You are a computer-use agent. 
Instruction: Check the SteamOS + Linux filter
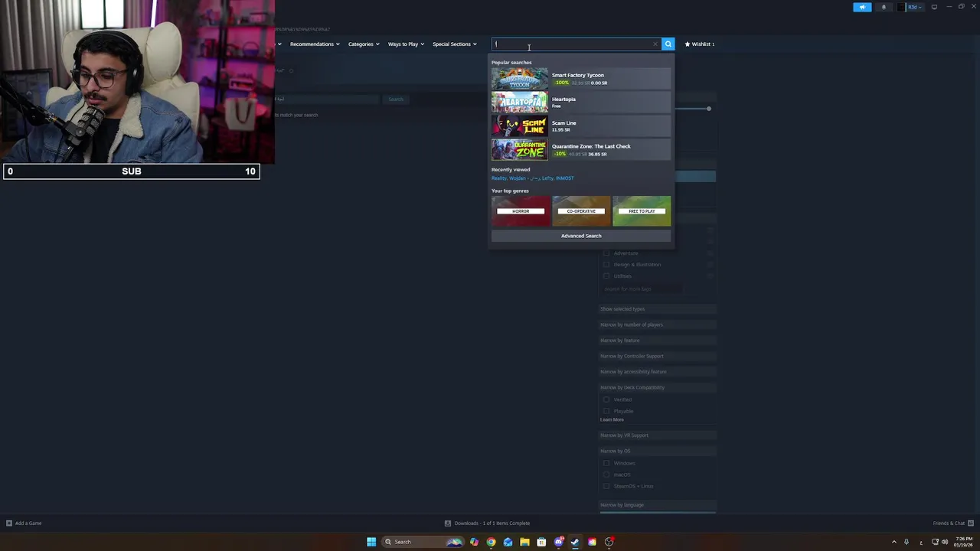coord(606,486)
